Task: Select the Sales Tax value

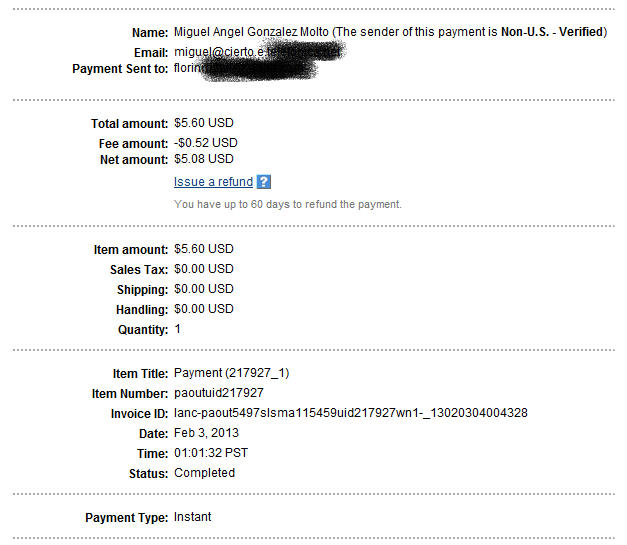Action: click(x=203, y=269)
